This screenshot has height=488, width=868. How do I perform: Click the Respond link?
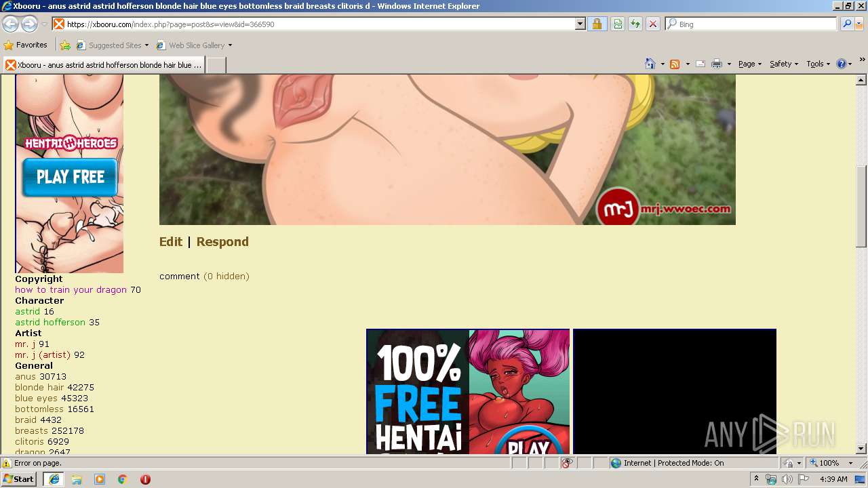coord(222,242)
